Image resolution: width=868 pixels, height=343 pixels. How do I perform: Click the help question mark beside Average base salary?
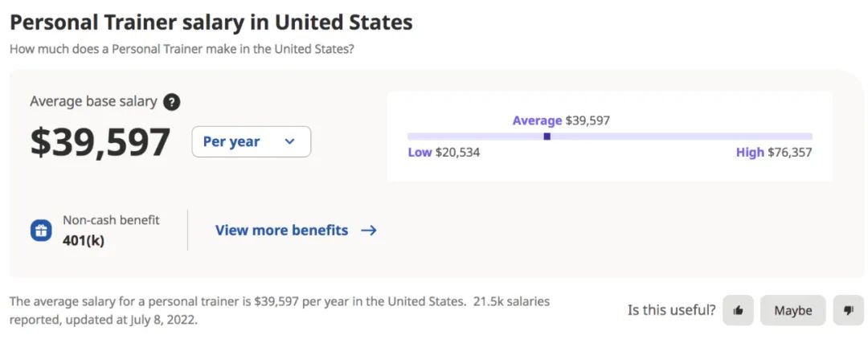pyautogui.click(x=172, y=102)
